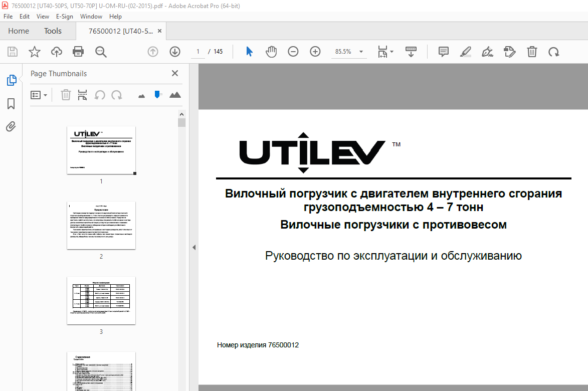The height and width of the screenshot is (391, 588).
Task: Go to previous page arrow
Action: tap(152, 51)
